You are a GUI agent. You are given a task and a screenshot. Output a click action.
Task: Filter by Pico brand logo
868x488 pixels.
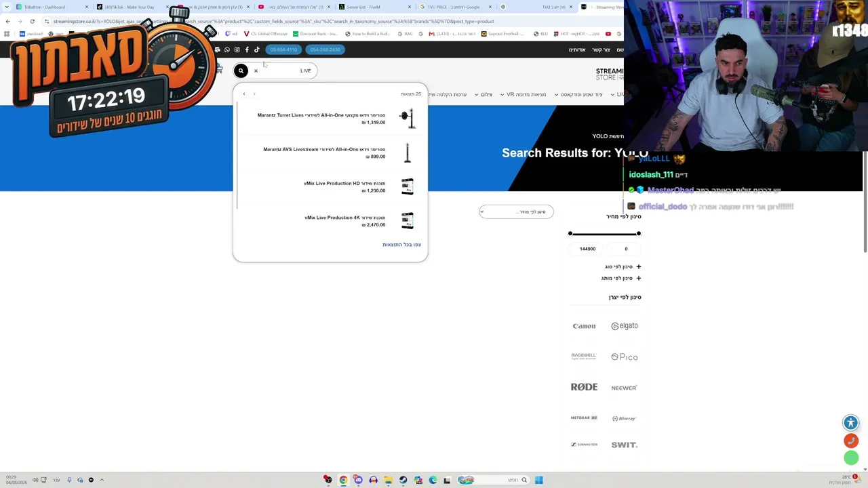[625, 357]
